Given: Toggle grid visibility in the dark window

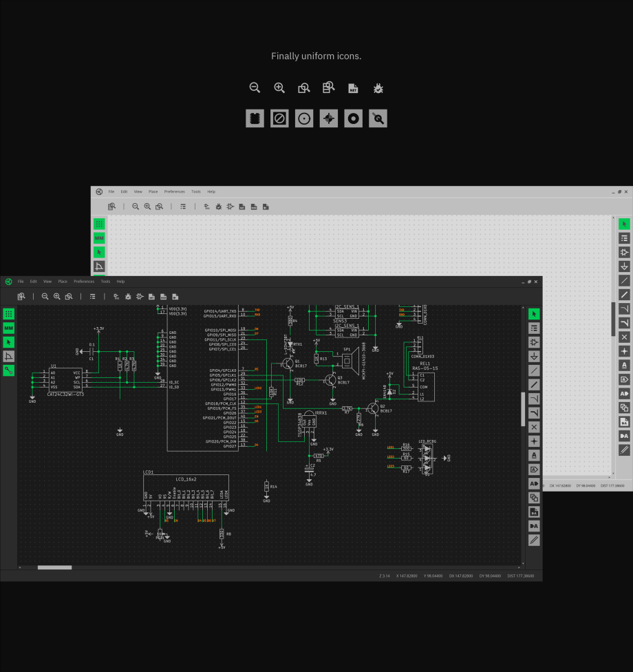Looking at the screenshot, I should [8, 314].
